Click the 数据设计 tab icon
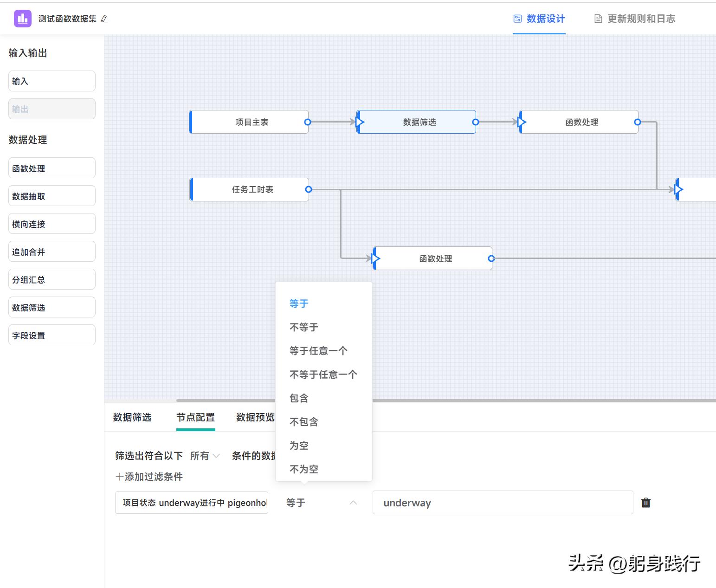Image resolution: width=716 pixels, height=588 pixels. click(517, 19)
